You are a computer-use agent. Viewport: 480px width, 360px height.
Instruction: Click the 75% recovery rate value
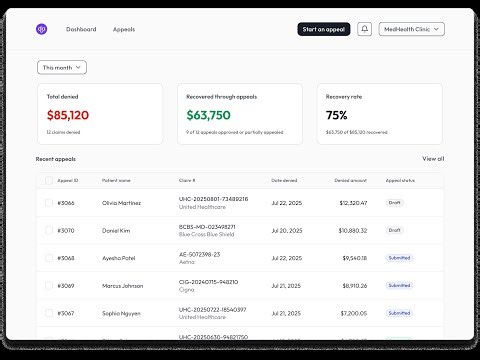tap(336, 115)
